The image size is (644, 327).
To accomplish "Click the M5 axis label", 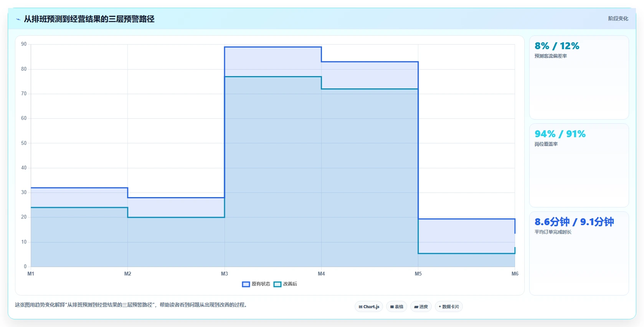I will pos(418,274).
